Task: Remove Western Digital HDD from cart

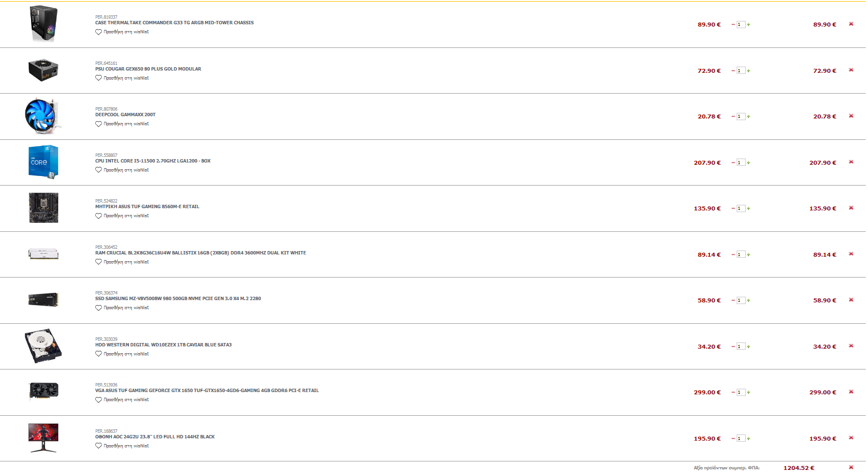Action: point(851,346)
